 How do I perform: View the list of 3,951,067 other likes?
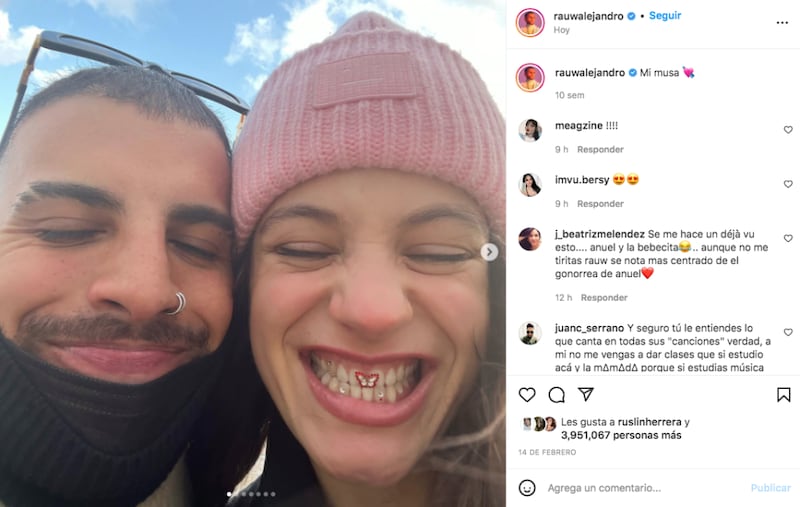click(621, 435)
